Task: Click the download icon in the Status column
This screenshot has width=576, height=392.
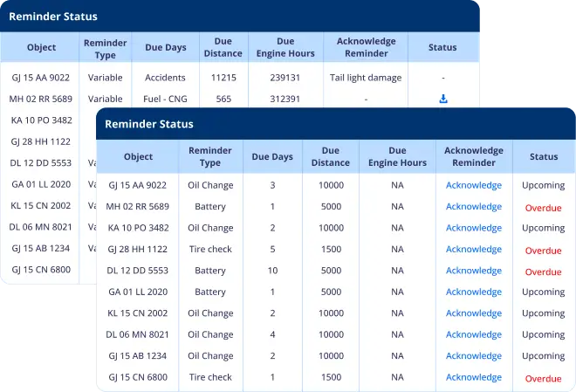Action: click(x=442, y=99)
